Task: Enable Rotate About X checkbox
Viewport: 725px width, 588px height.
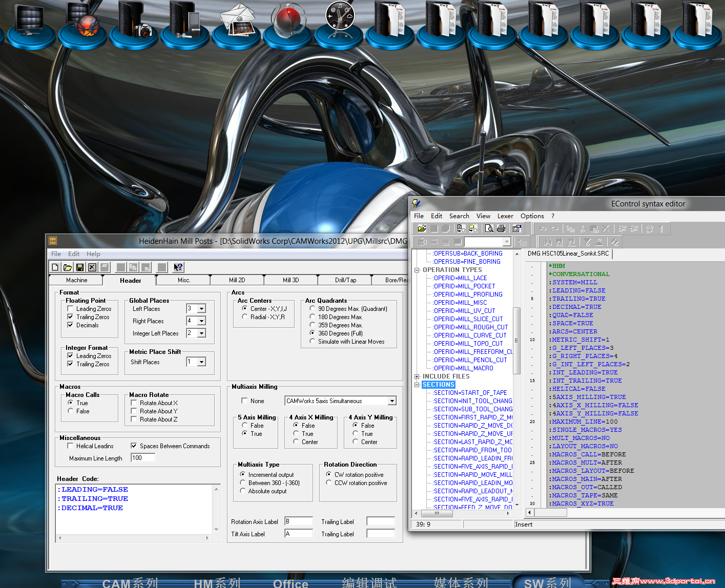Action: pos(134,403)
